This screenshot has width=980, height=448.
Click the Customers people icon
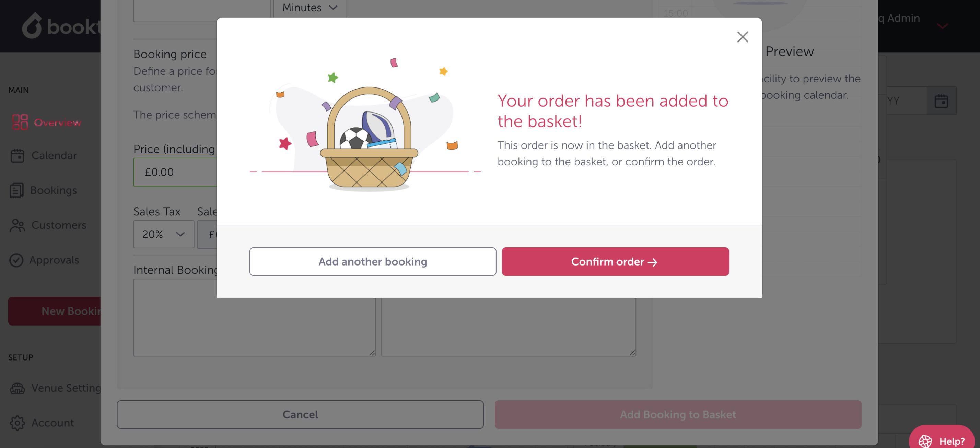click(17, 225)
